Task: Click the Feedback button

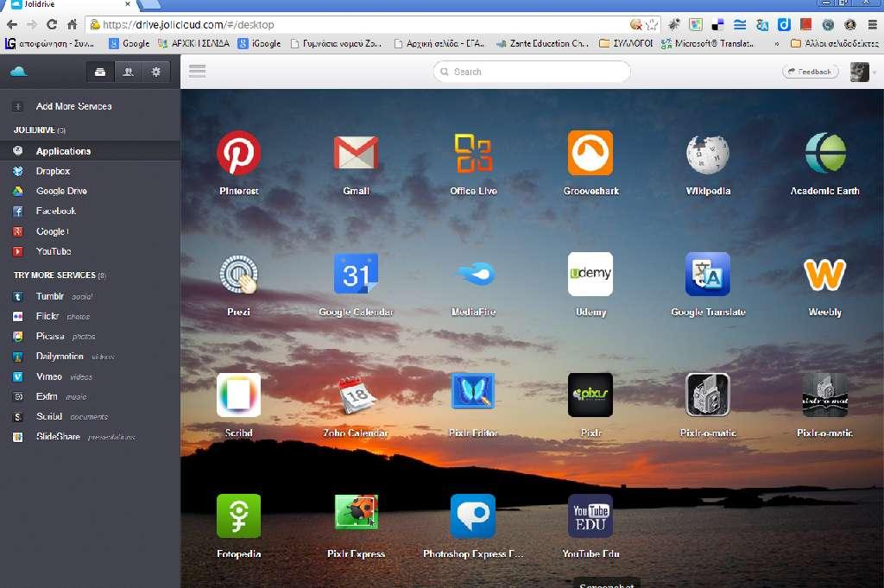Action: click(x=810, y=72)
